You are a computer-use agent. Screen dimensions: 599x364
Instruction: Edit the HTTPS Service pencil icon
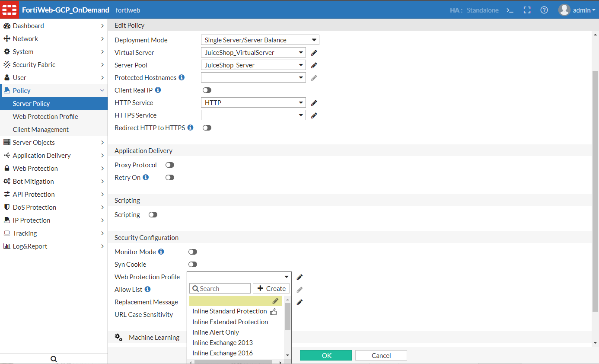314,115
